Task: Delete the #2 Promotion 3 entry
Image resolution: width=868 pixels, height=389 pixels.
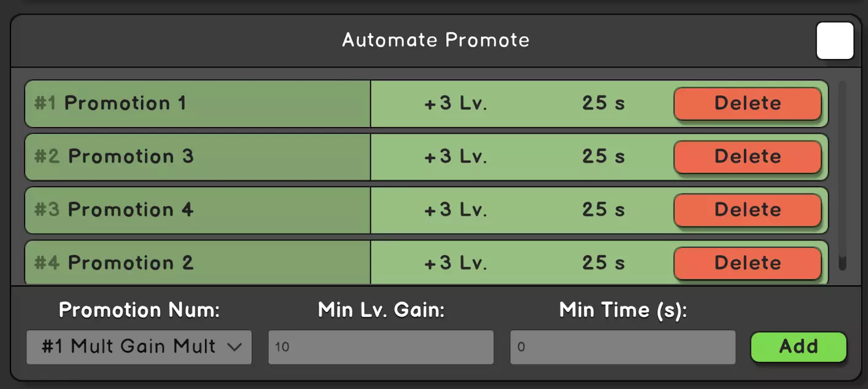Action: [747, 157]
